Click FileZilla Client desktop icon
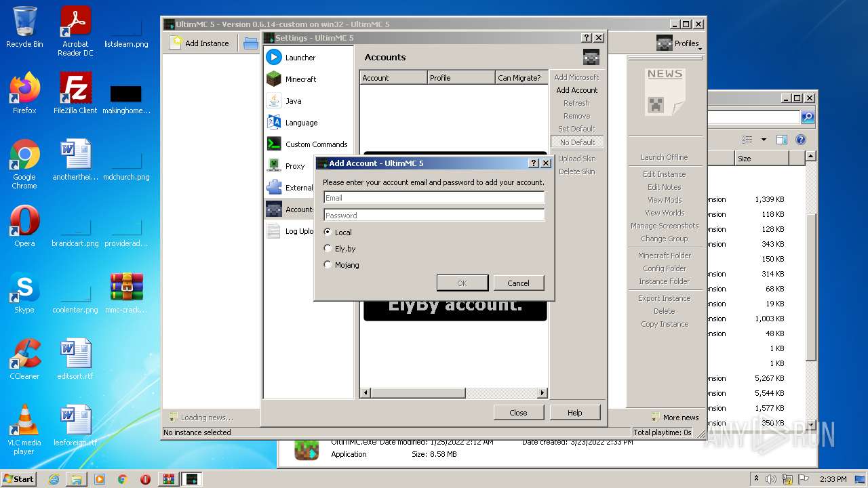 click(75, 94)
